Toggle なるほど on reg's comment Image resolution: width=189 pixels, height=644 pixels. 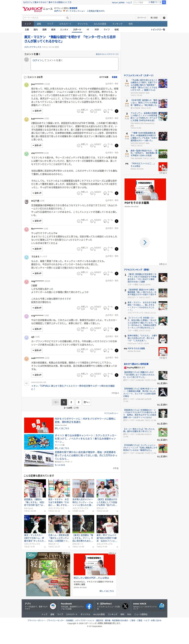tap(96, 308)
